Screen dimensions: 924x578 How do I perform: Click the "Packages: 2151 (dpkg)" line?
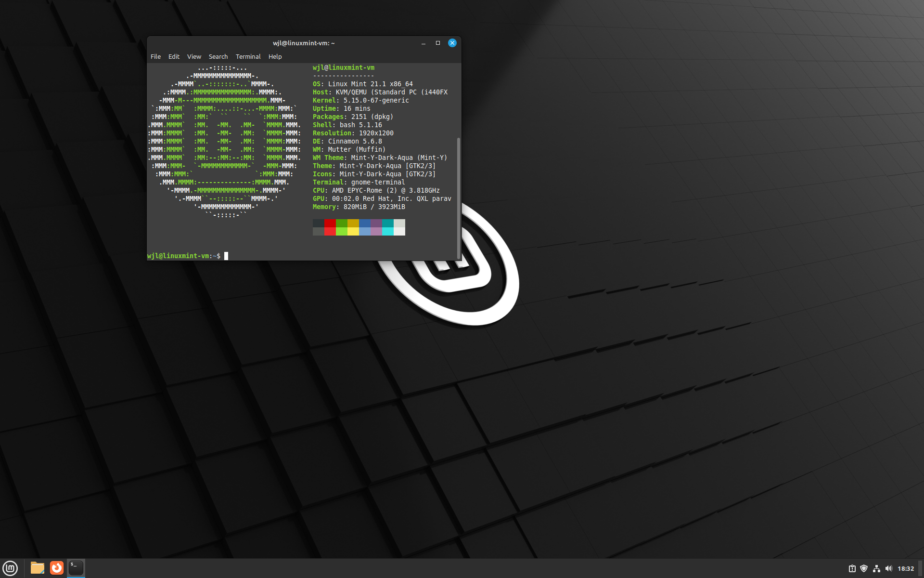click(x=353, y=117)
